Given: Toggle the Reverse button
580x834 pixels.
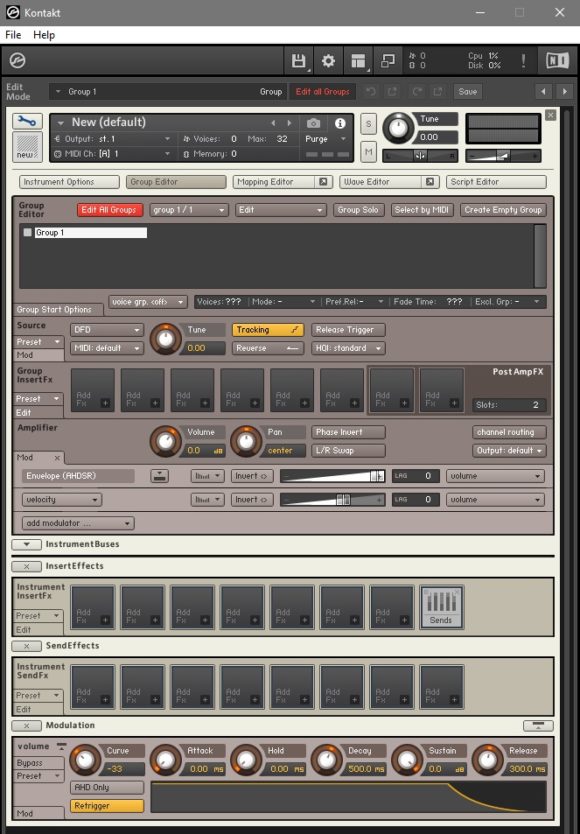Looking at the screenshot, I should pyautogui.click(x=268, y=348).
